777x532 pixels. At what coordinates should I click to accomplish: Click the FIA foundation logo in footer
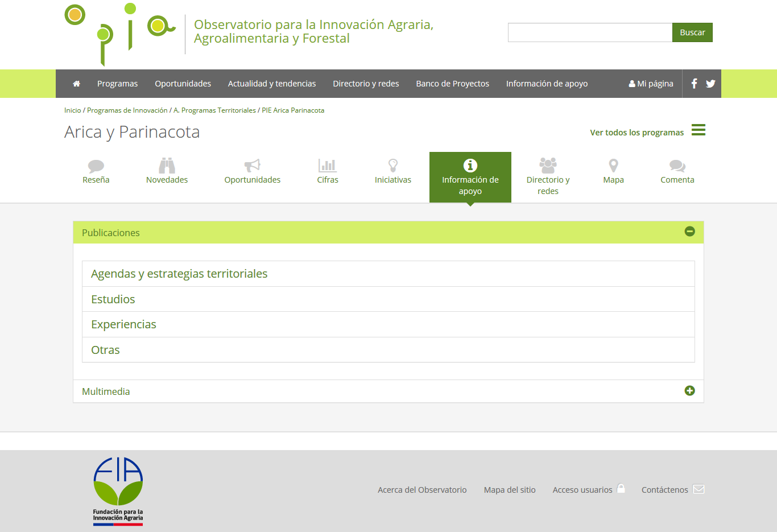point(118,491)
